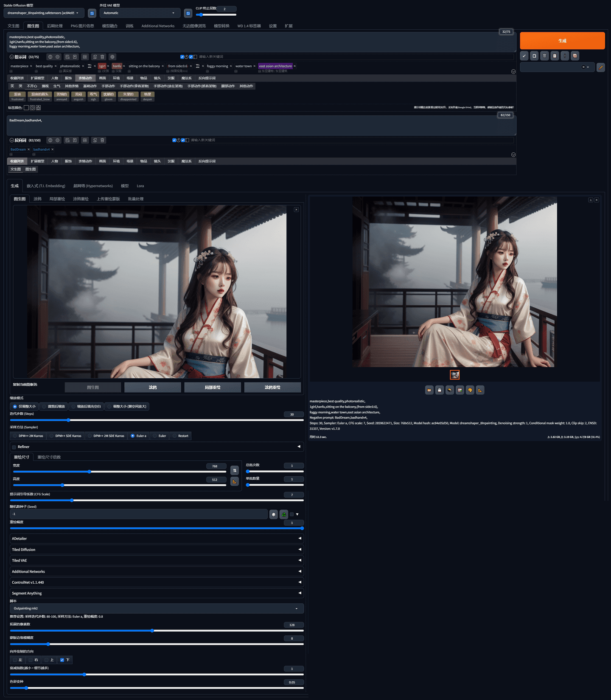The height and width of the screenshot is (700, 611).
Task: Swap width and height values
Action: [235, 470]
